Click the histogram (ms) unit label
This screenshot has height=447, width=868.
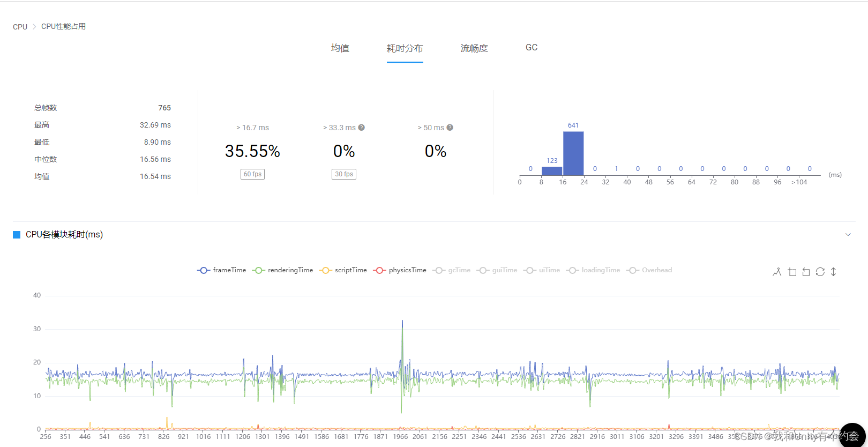[835, 175]
